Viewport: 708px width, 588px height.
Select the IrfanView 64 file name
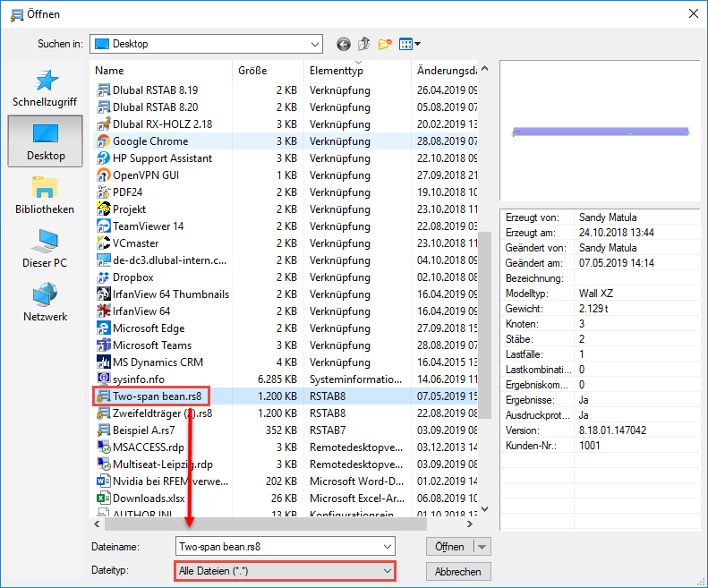coord(141,311)
